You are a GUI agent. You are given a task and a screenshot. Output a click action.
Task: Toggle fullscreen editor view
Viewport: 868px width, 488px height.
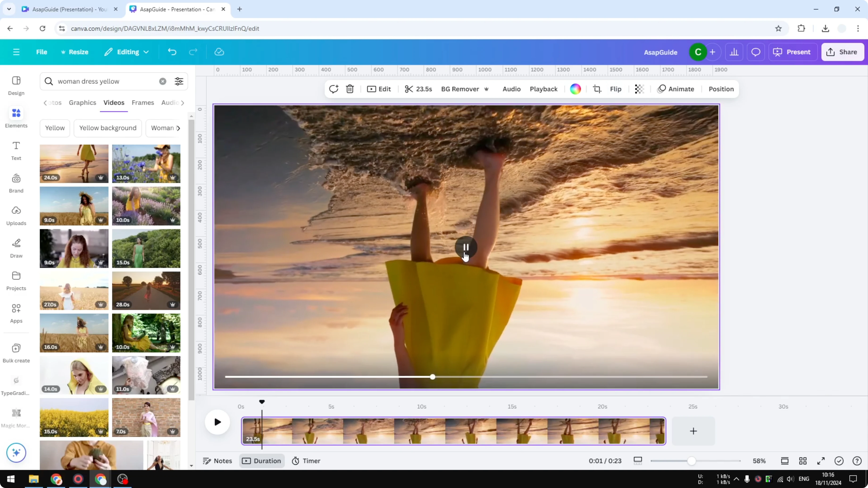pyautogui.click(x=821, y=461)
